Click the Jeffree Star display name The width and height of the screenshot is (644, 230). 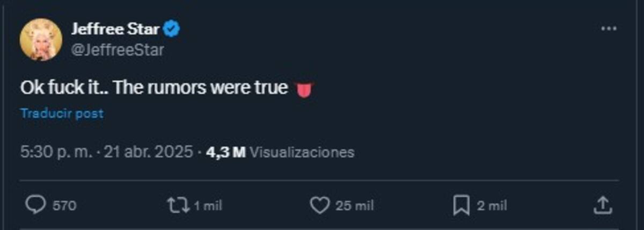115,30
